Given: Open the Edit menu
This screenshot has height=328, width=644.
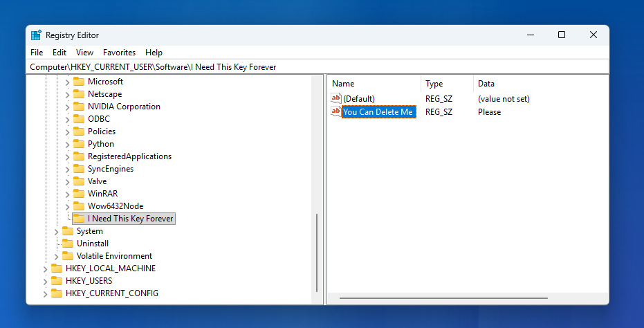Looking at the screenshot, I should pyautogui.click(x=59, y=53).
